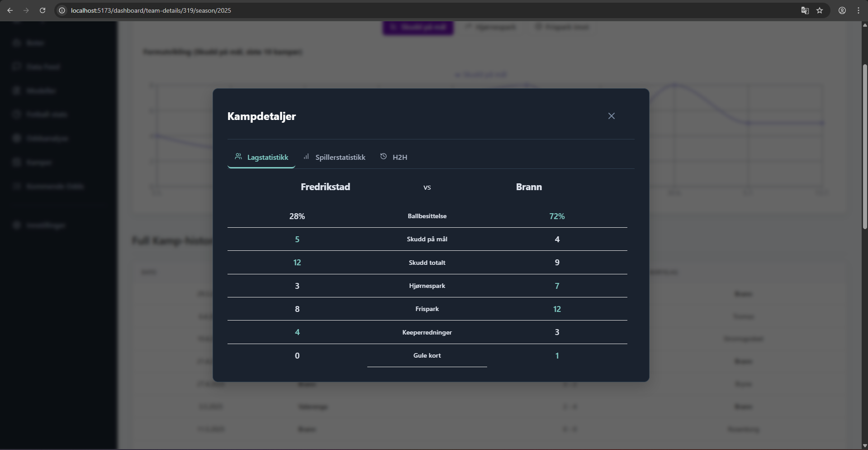Click the 'vs' text between teams
The width and height of the screenshot is (868, 450).
(x=427, y=187)
